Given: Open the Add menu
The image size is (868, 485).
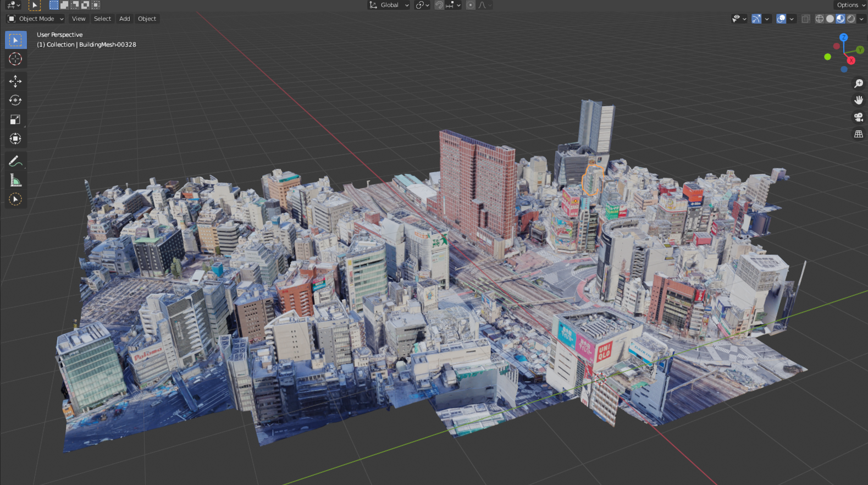Looking at the screenshot, I should coord(125,19).
